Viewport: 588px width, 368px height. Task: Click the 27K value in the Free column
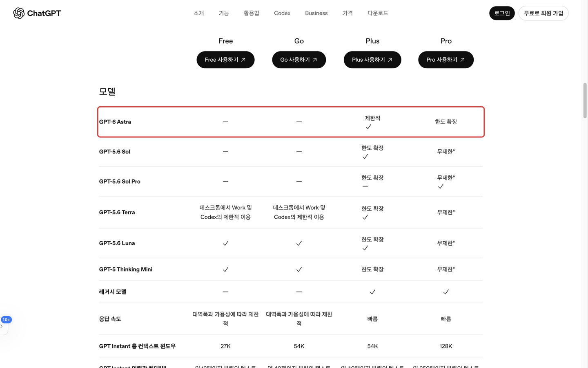coord(225,346)
